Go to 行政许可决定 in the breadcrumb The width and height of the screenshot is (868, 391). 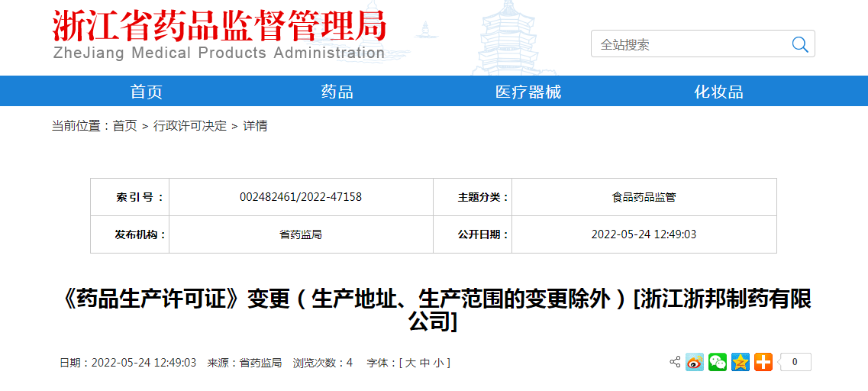[190, 126]
